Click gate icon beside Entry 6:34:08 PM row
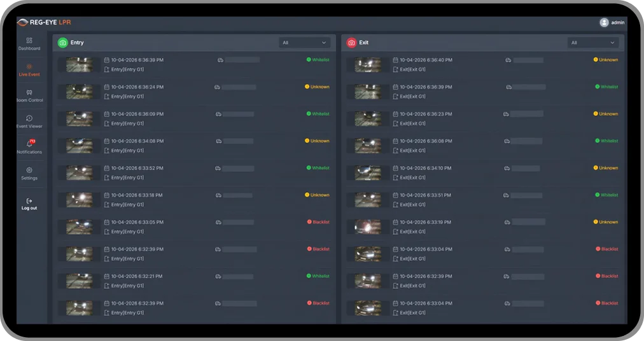The height and width of the screenshot is (341, 644). (x=106, y=151)
